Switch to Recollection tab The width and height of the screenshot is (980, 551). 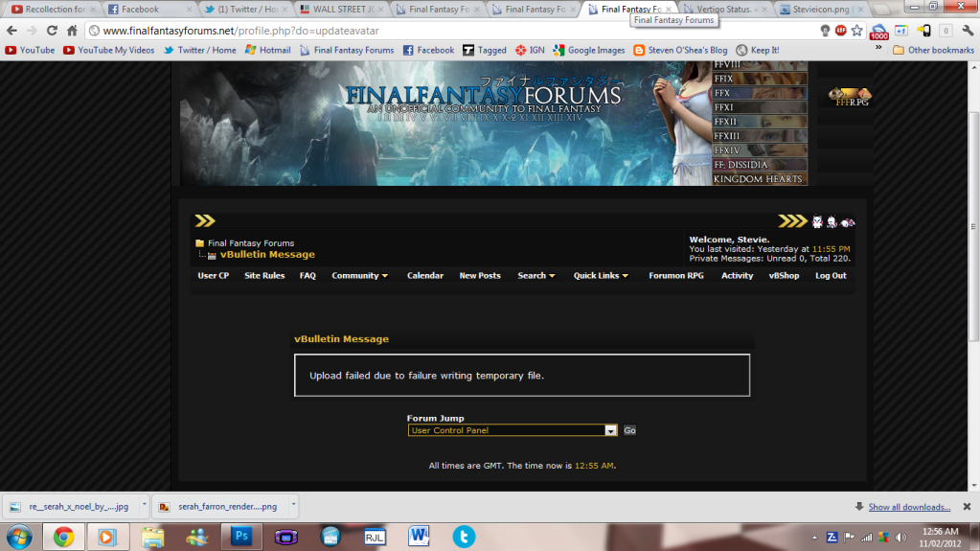point(53,10)
